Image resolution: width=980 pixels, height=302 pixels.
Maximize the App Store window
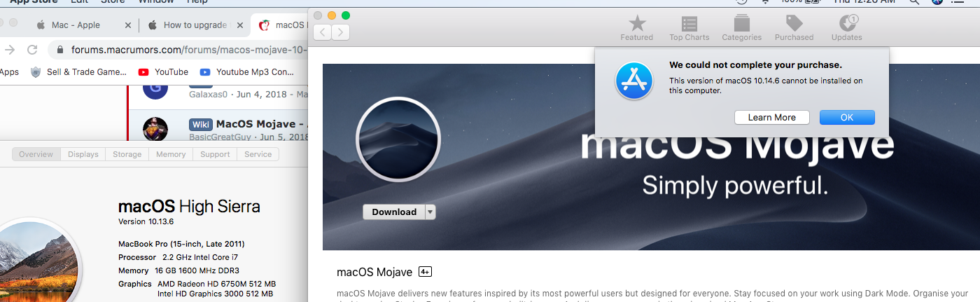(346, 15)
